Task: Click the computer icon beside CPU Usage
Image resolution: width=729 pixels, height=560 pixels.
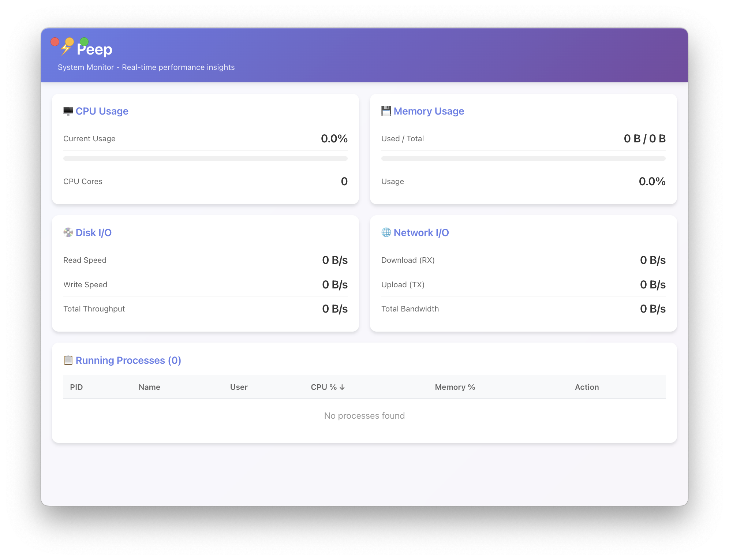Action: (x=68, y=111)
